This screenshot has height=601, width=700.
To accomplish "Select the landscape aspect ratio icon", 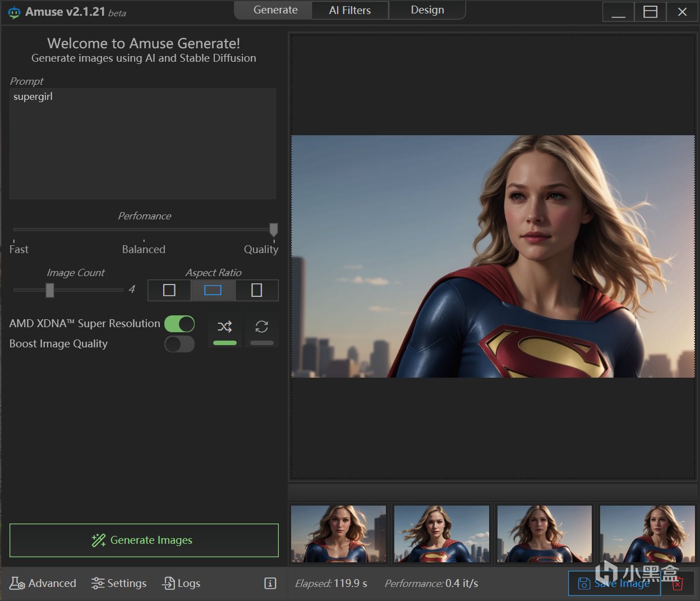I will pyautogui.click(x=213, y=290).
